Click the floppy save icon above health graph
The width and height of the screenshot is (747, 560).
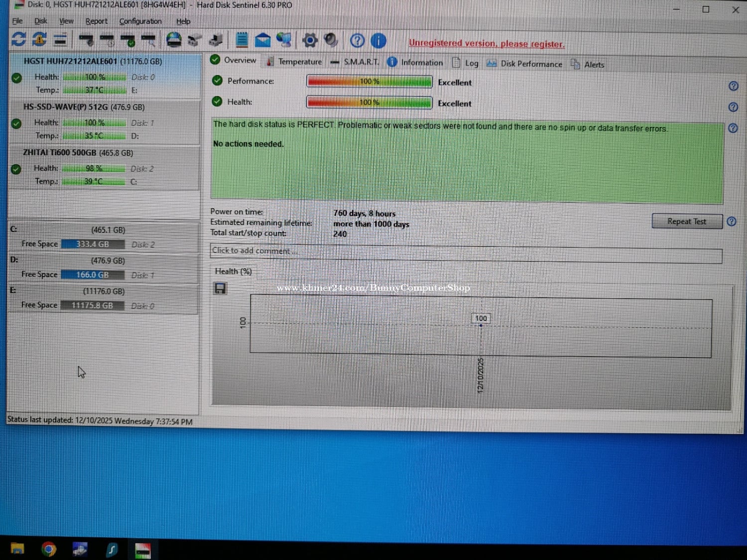(220, 288)
